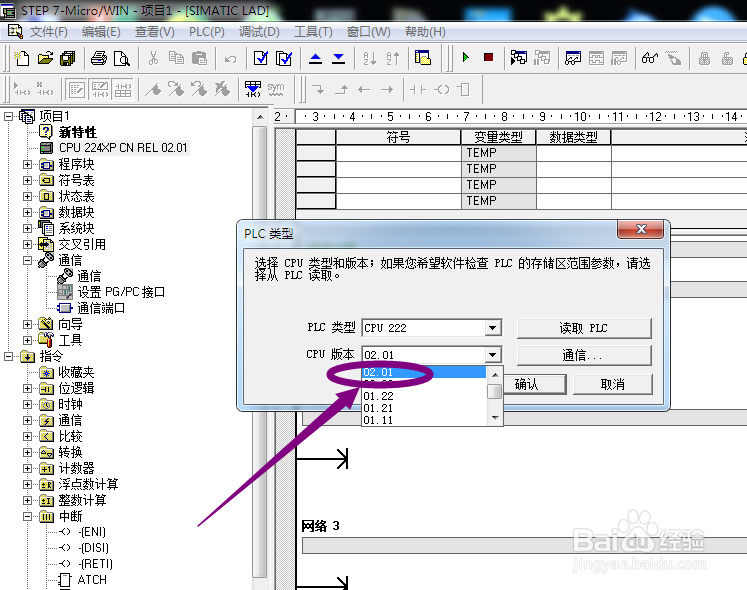Screen dimensions: 747x590
Task: Expand the 位逻辑 instruction folder
Action: 27,388
